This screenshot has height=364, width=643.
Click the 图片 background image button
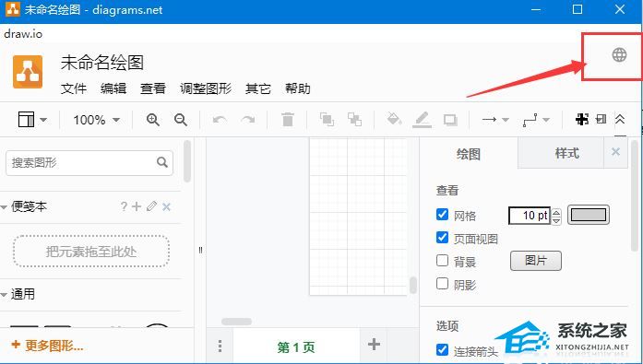[536, 261]
